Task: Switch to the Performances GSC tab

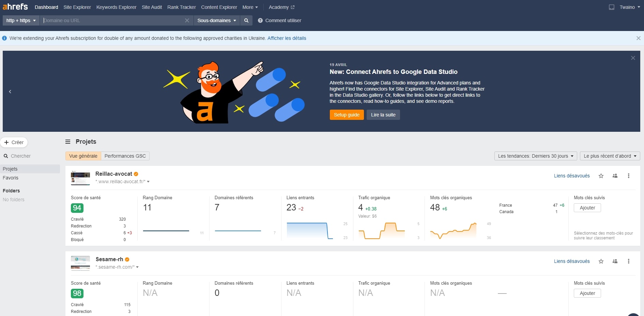Action: pos(125,156)
